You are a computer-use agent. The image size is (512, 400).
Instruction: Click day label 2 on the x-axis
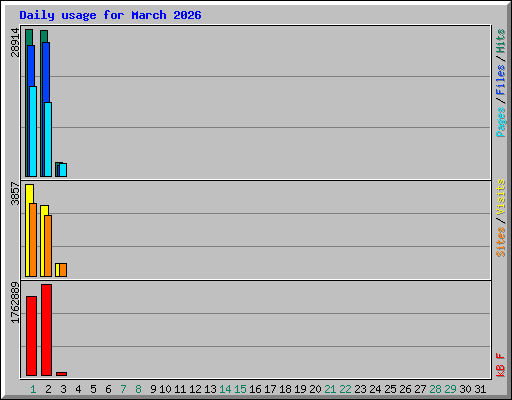tap(48, 389)
